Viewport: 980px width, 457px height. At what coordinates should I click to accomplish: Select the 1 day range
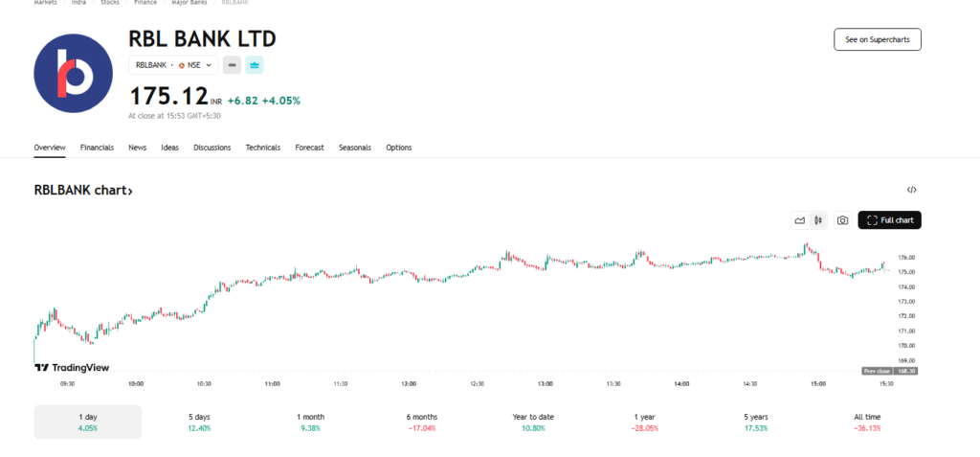click(x=87, y=422)
